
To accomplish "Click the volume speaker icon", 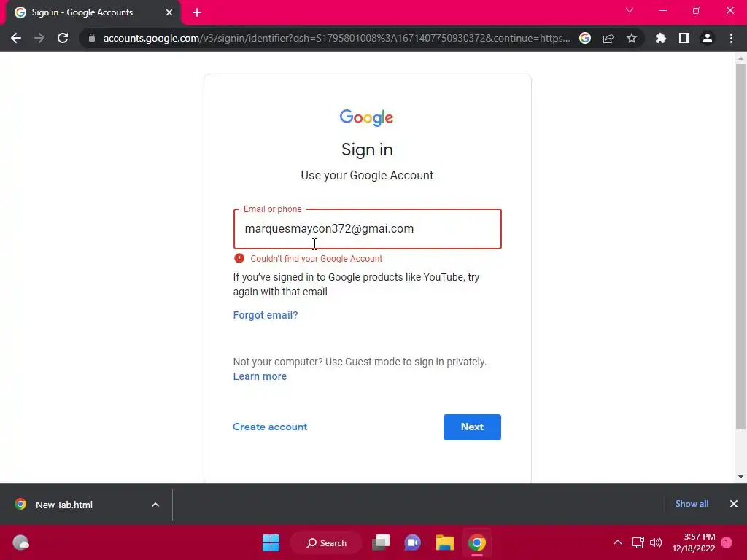I will (656, 542).
